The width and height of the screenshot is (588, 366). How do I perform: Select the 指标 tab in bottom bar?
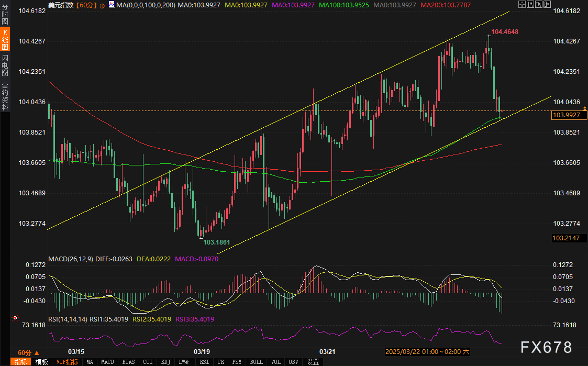(x=21, y=362)
